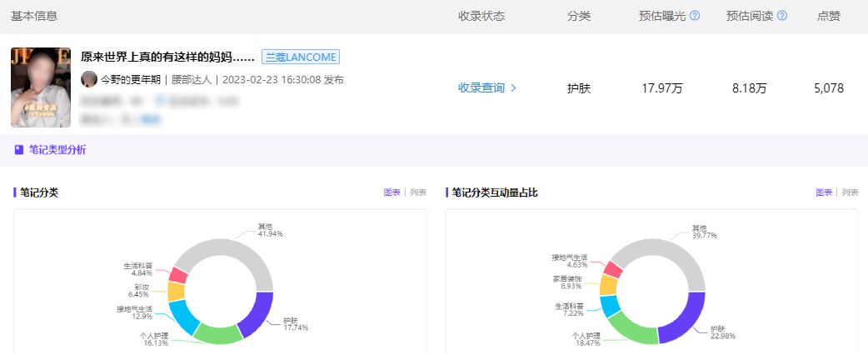This screenshot has width=868, height=355.
Task: Switch 笔记分类 chart to 列表 view
Action: pos(418,192)
